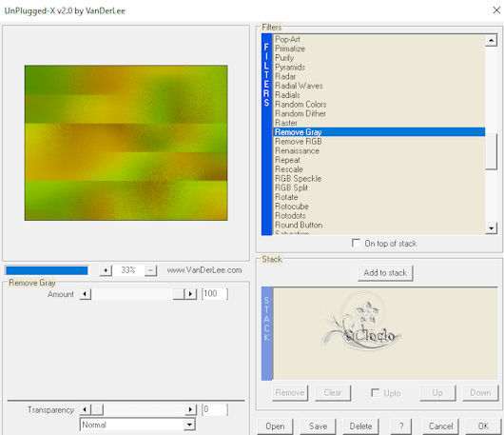Click Amount slider left arrow
This screenshot has width=504, height=435.
coord(86,294)
